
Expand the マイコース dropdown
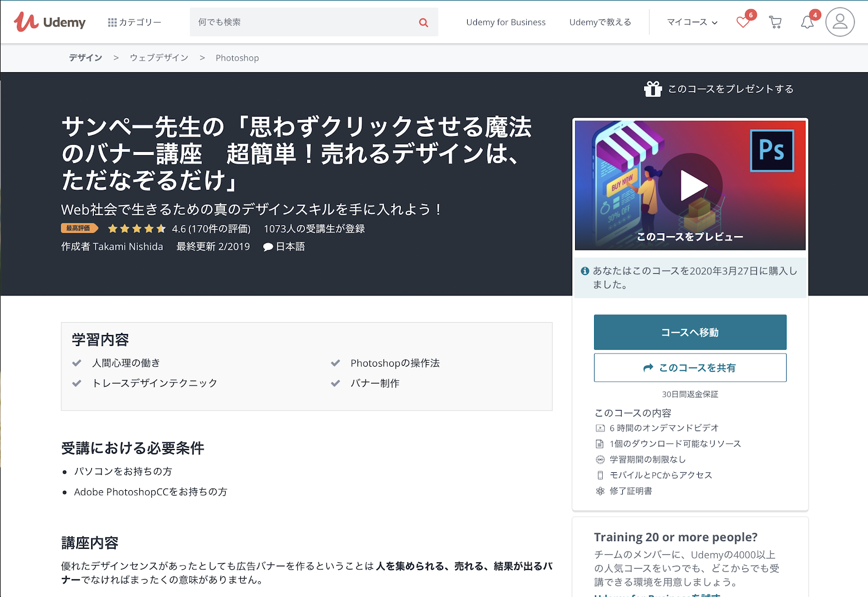click(692, 22)
